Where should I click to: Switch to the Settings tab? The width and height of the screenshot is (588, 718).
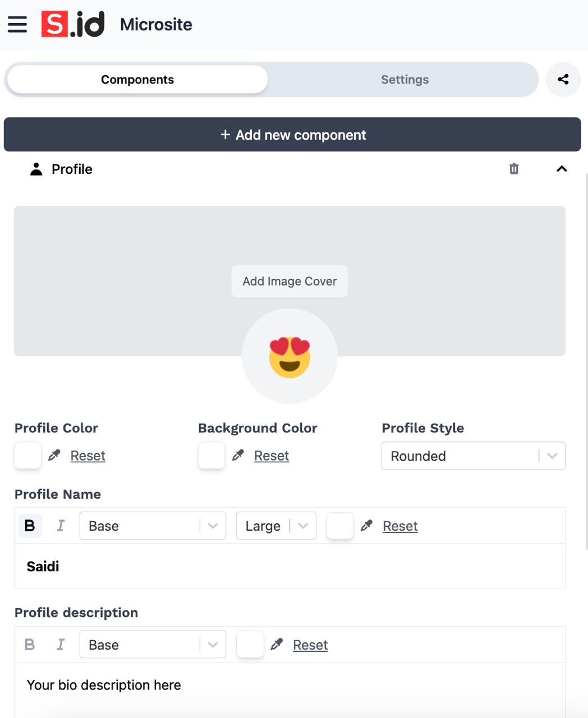point(405,80)
